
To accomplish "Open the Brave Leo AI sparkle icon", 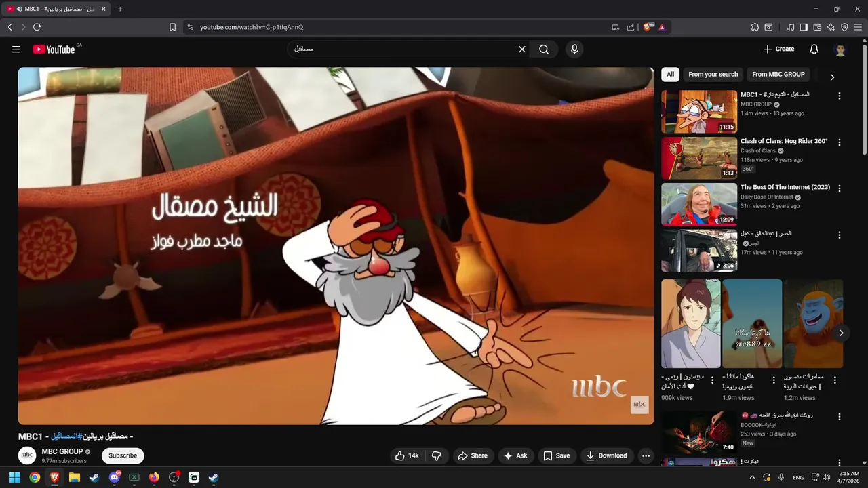I will [831, 27].
